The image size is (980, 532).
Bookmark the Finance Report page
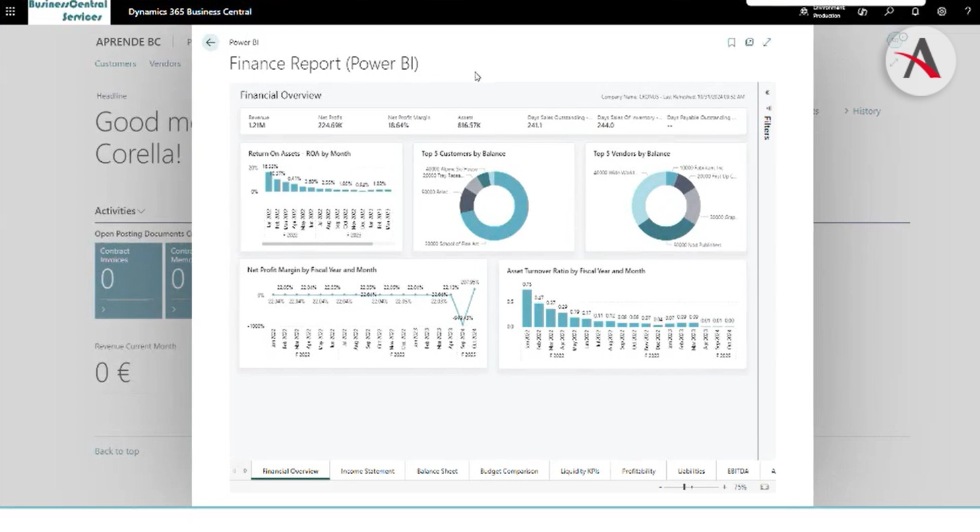tap(731, 42)
